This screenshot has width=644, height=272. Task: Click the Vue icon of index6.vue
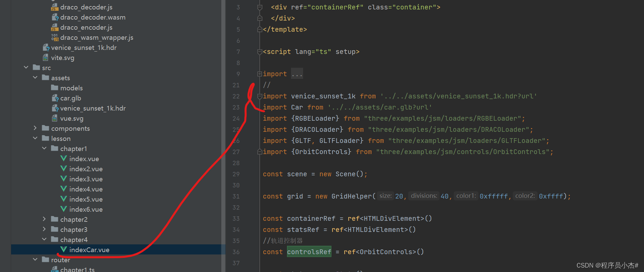tap(63, 209)
